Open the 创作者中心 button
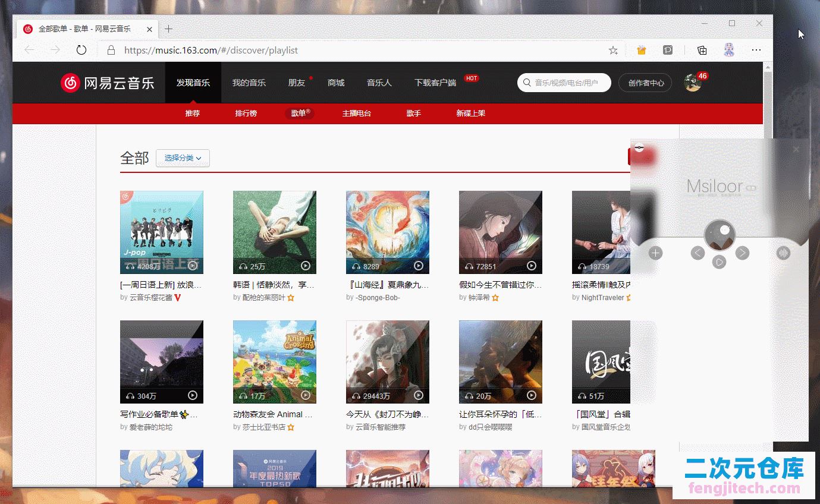Screen dimensions: 820x504 (646, 83)
